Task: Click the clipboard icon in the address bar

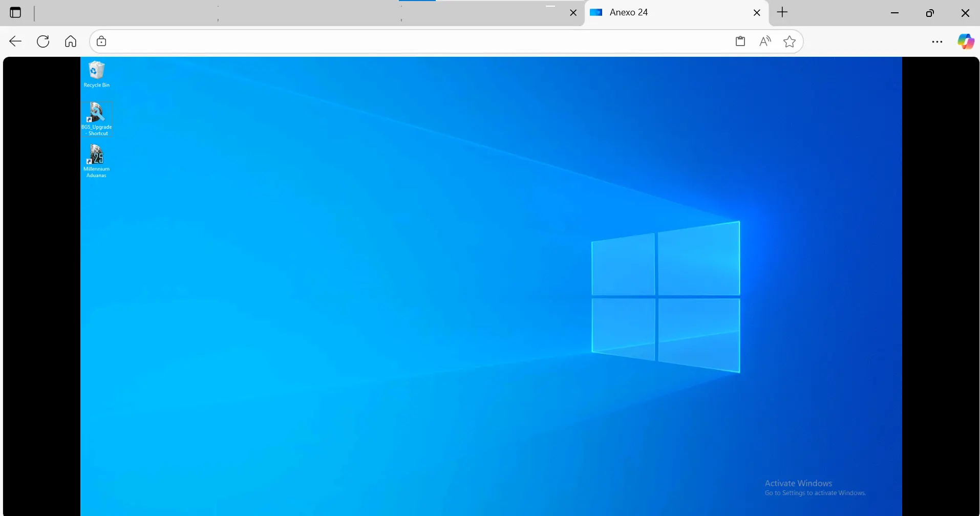Action: [x=740, y=41]
